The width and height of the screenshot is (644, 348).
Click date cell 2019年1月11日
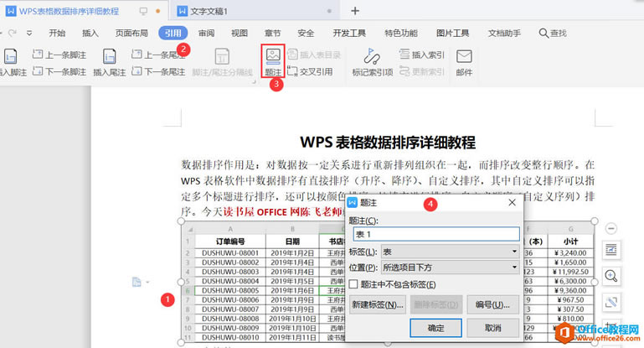click(x=292, y=337)
